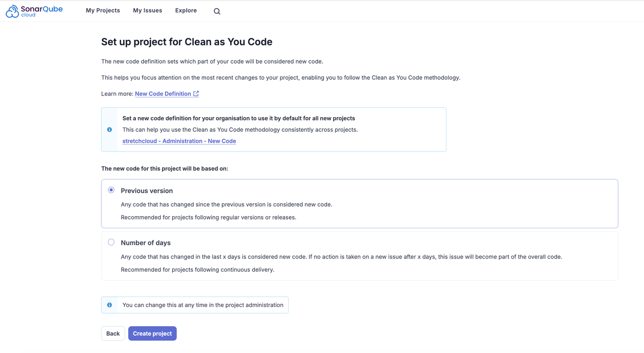Click the project administration info banner
Viewport: 644px width, 353px height.
pyautogui.click(x=194, y=305)
